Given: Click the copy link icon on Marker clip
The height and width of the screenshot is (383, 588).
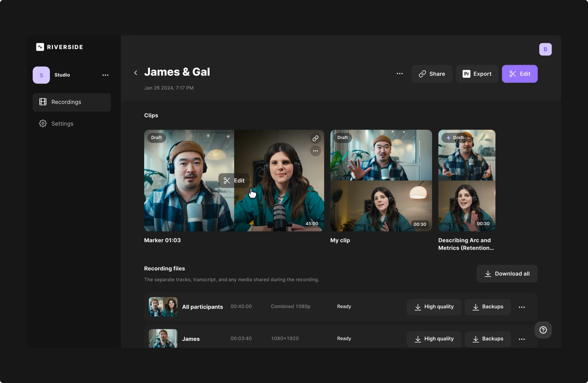Looking at the screenshot, I should (315, 138).
